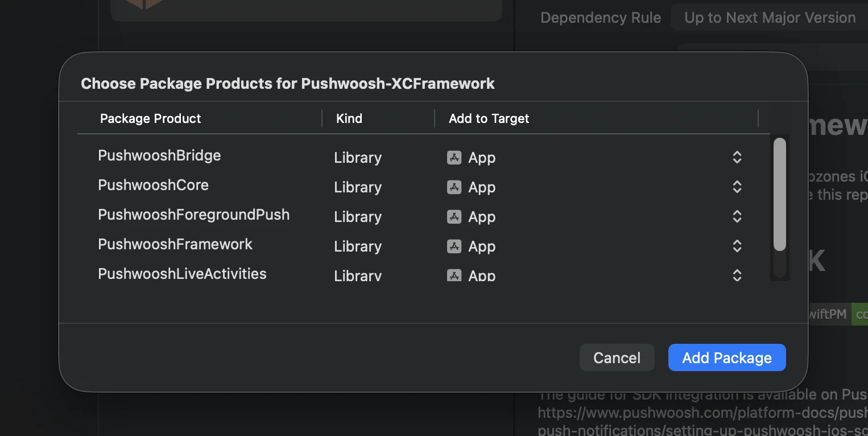Screen dimensions: 868x436
Task: Change target for PushwooshLiveActivities
Action: (x=737, y=275)
